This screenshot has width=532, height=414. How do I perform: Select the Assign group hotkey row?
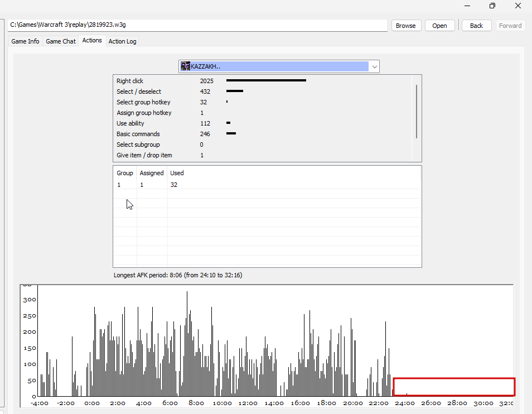(262, 113)
